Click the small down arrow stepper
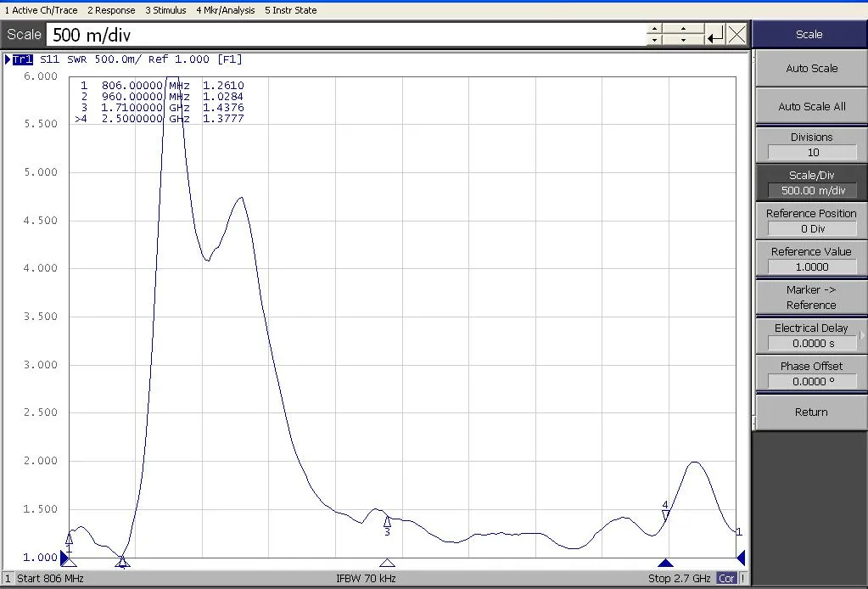 (653, 40)
